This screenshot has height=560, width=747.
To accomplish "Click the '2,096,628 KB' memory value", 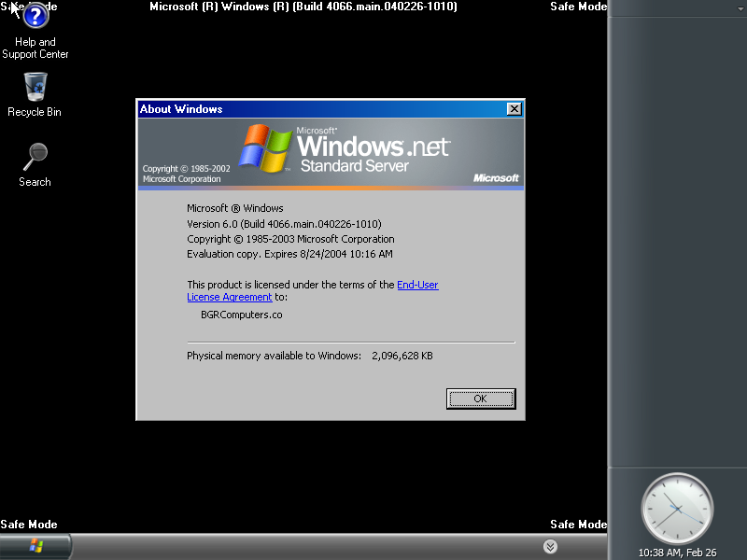I will click(402, 356).
